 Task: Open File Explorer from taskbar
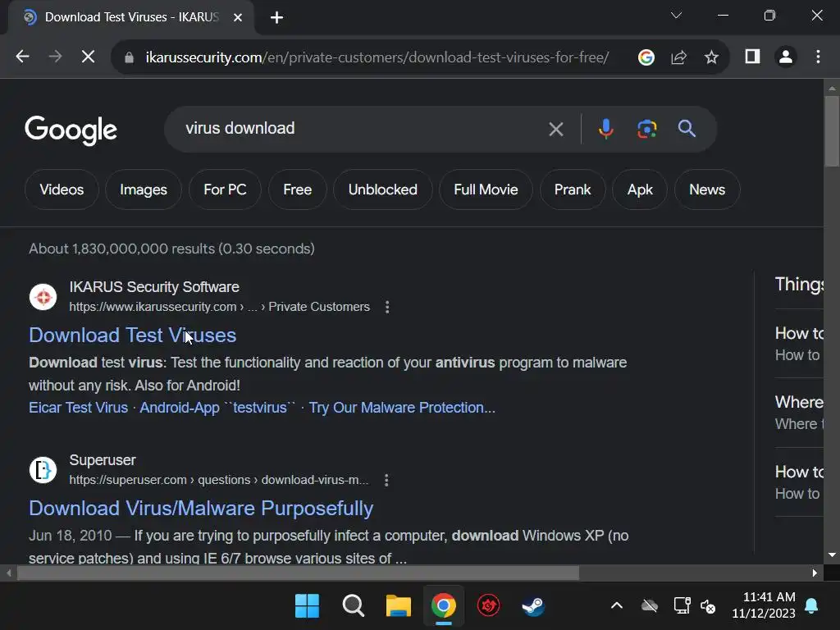(398, 606)
